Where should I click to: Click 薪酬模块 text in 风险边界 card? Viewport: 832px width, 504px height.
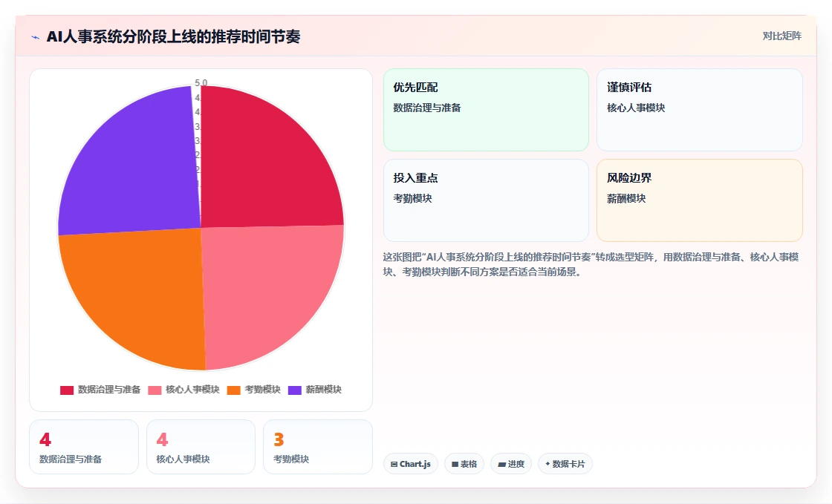pyautogui.click(x=626, y=199)
